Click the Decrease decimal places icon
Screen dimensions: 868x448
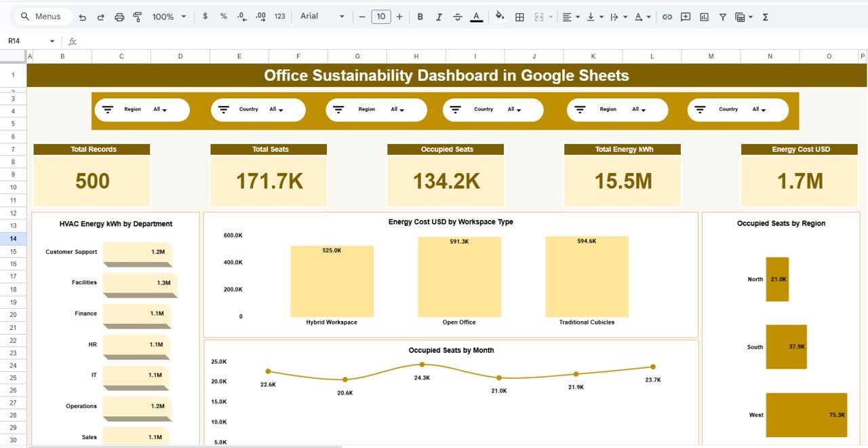coord(241,16)
